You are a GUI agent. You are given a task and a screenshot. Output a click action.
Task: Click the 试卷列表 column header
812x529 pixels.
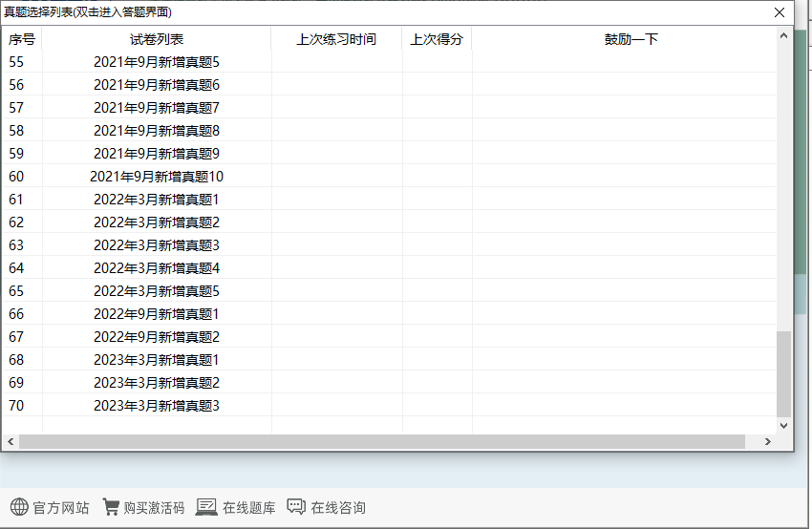[x=157, y=39]
